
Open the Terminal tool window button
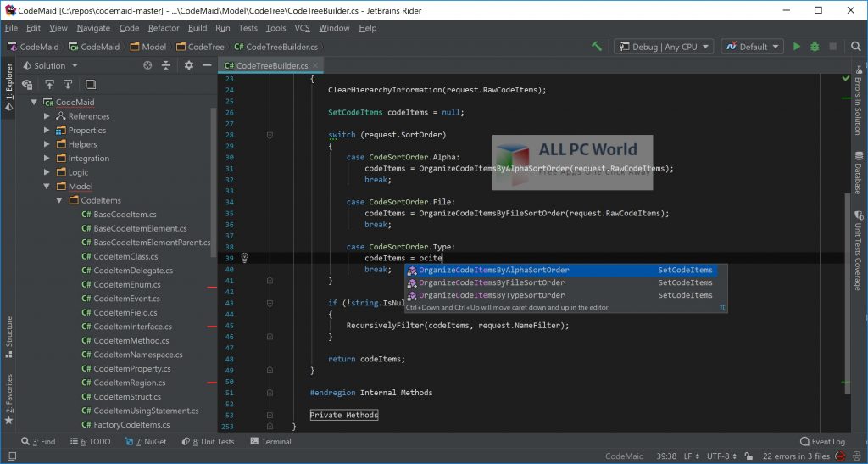pyautogui.click(x=270, y=441)
